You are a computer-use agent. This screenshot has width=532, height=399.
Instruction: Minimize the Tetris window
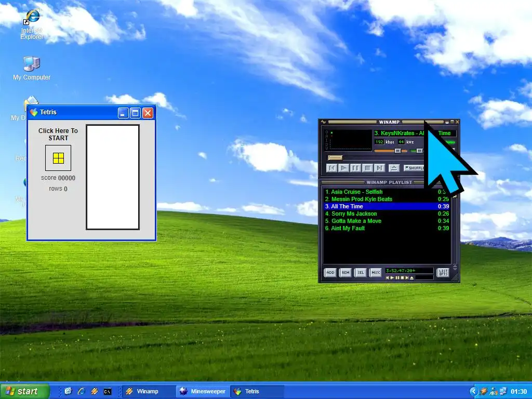(123, 113)
